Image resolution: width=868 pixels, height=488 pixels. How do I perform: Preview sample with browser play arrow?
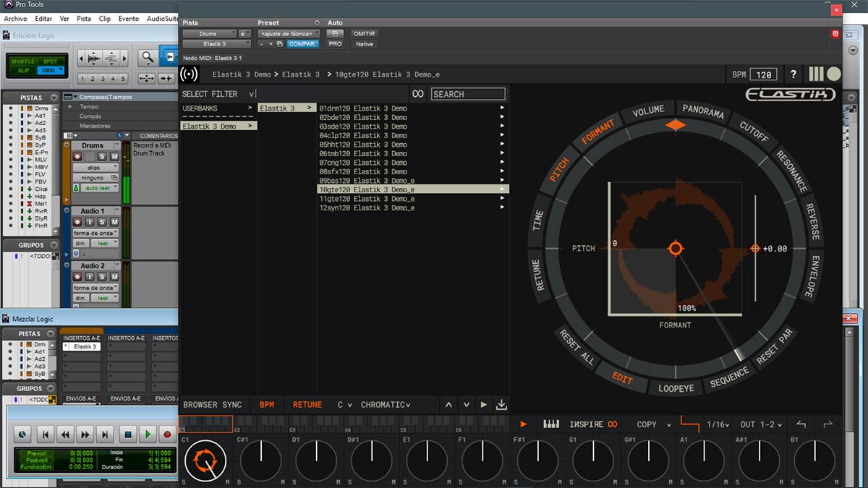point(484,405)
